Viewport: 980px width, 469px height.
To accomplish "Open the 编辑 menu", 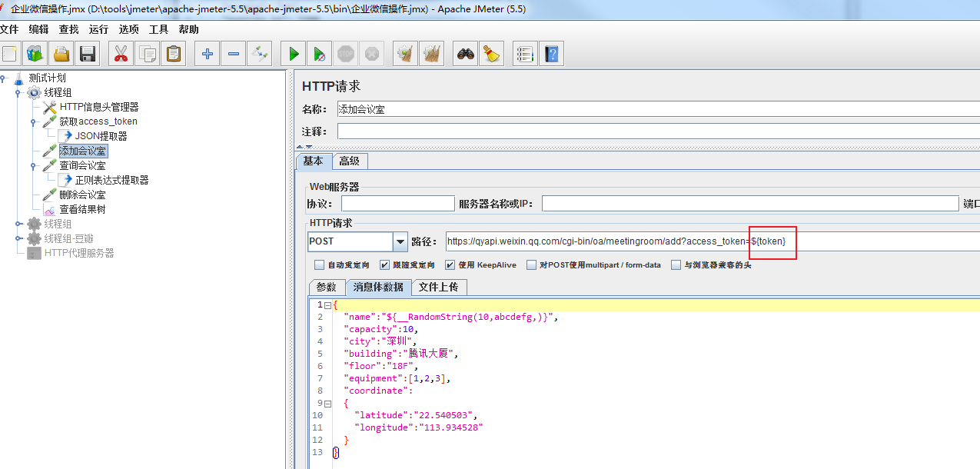I will point(38,29).
